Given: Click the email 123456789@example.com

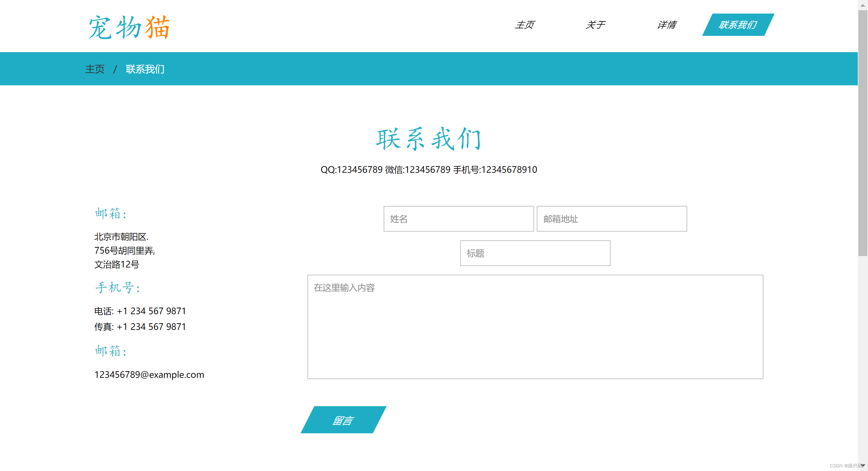Looking at the screenshot, I should (x=149, y=375).
